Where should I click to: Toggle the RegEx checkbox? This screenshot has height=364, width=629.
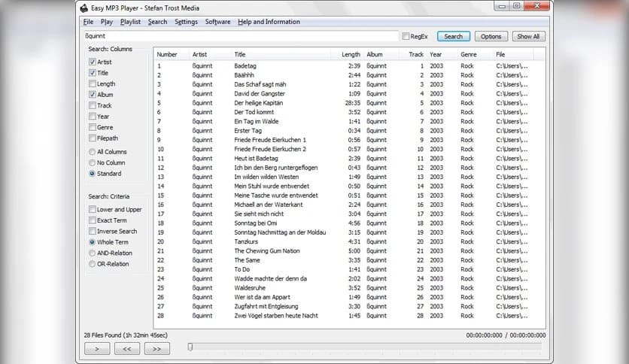pos(406,37)
